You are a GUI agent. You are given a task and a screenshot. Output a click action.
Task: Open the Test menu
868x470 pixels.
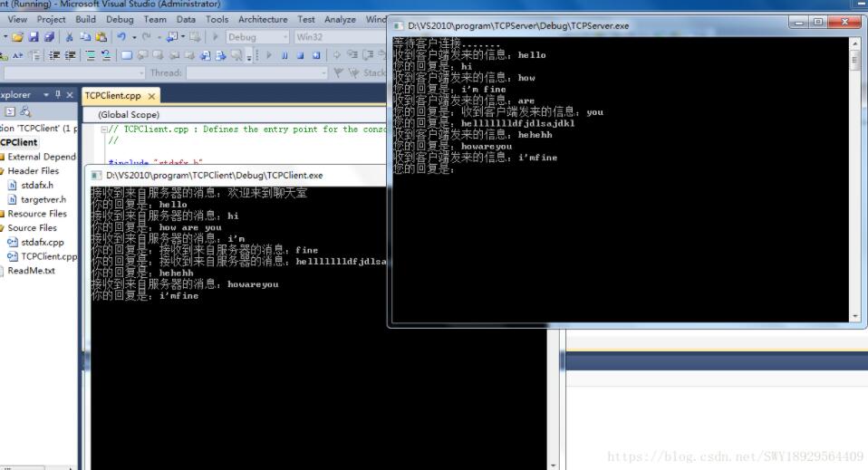[x=306, y=19]
